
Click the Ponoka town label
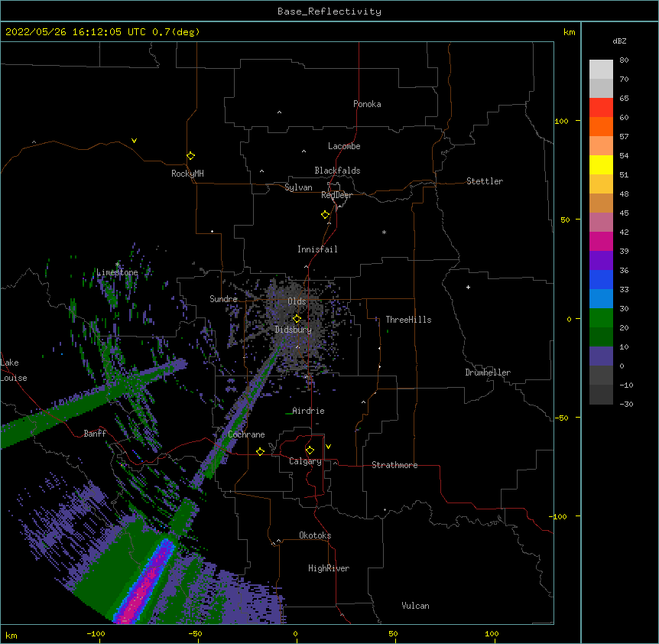(367, 104)
